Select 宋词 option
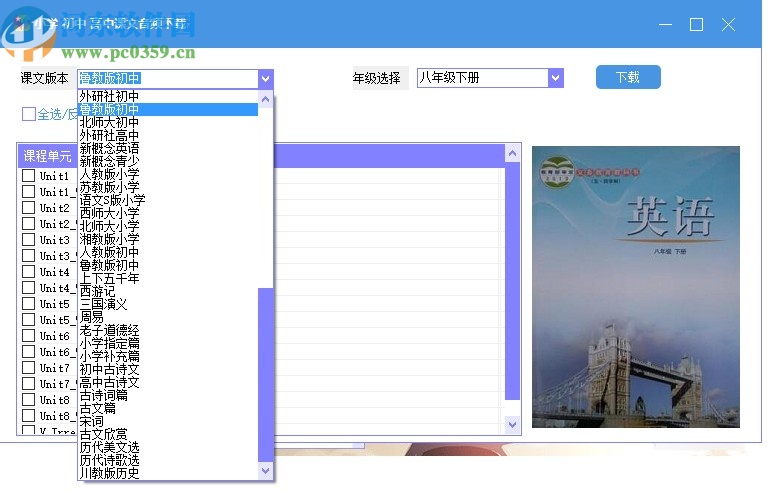Screen dimensions: 778x491 pos(168,421)
